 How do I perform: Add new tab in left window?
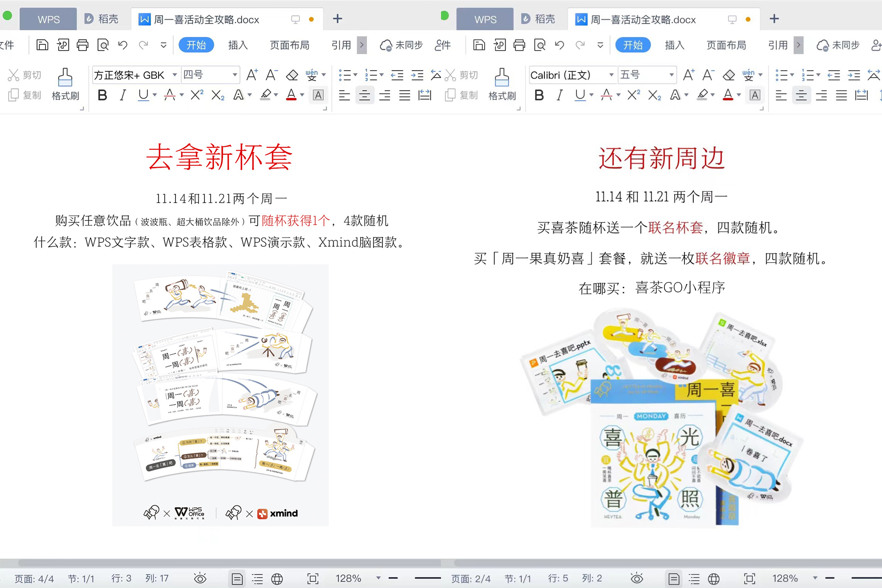pyautogui.click(x=338, y=19)
